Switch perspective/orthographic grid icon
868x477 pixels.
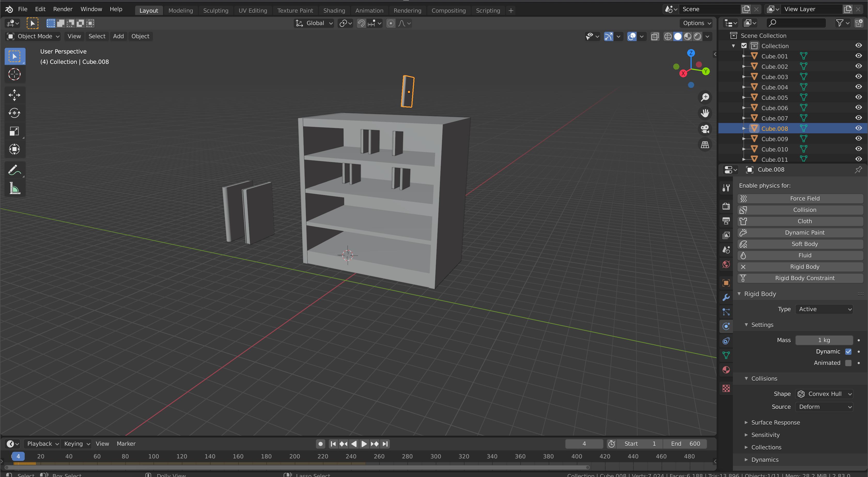pos(705,145)
